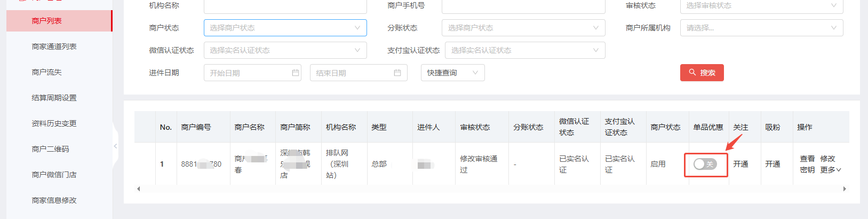Click the calendar icon in start date field
This screenshot has height=219, width=868.
pyautogui.click(x=296, y=73)
